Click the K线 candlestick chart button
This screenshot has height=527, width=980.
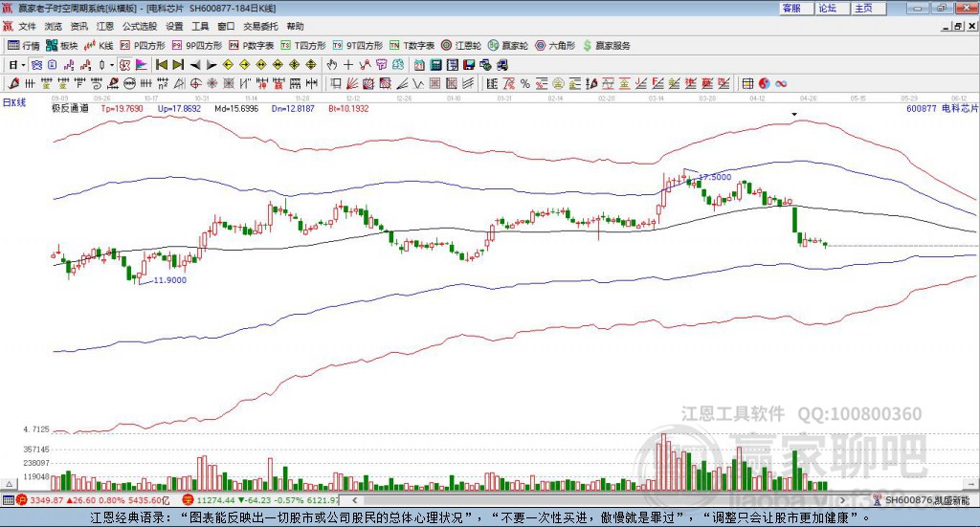(100, 46)
